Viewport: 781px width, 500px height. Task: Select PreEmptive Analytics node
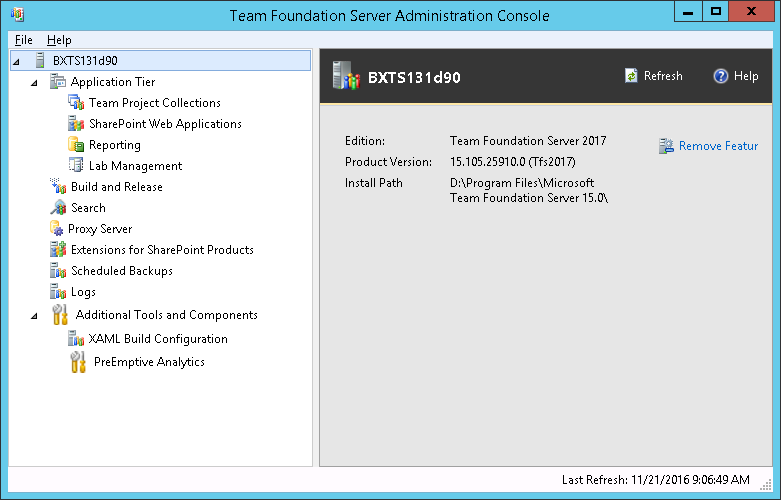[149, 362]
